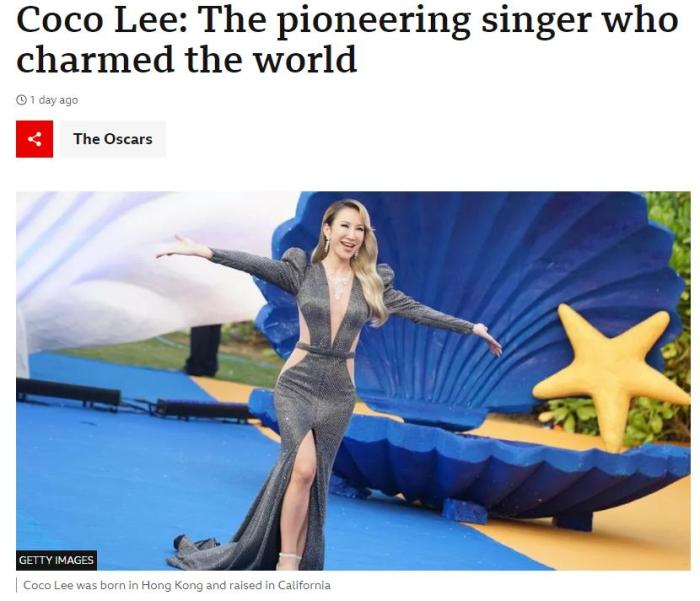Click the word 'pioneering' in the headline
This screenshot has height=601, width=700.
(x=374, y=20)
